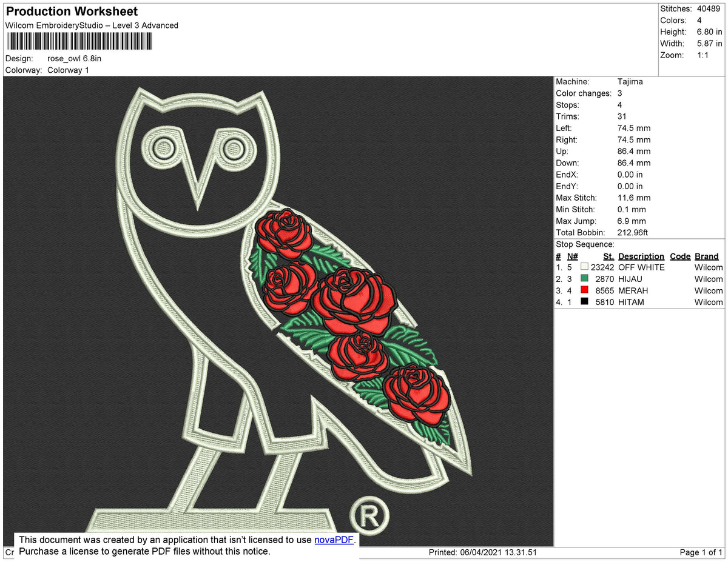This screenshot has width=728, height=562.
Task: Click the Colorway 1 label
Action: click(x=68, y=70)
